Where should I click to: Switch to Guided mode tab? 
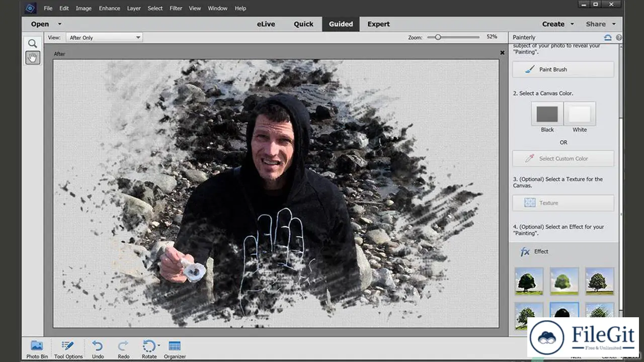click(x=341, y=24)
